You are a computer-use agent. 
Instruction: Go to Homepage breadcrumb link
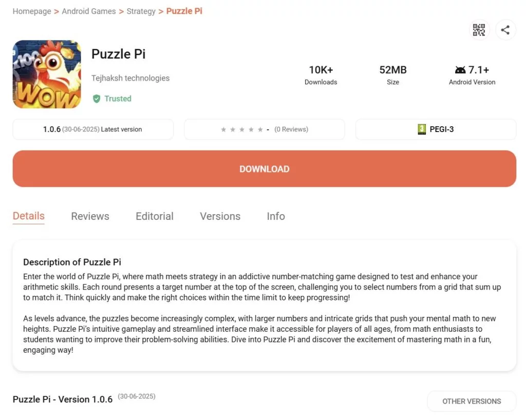(32, 11)
